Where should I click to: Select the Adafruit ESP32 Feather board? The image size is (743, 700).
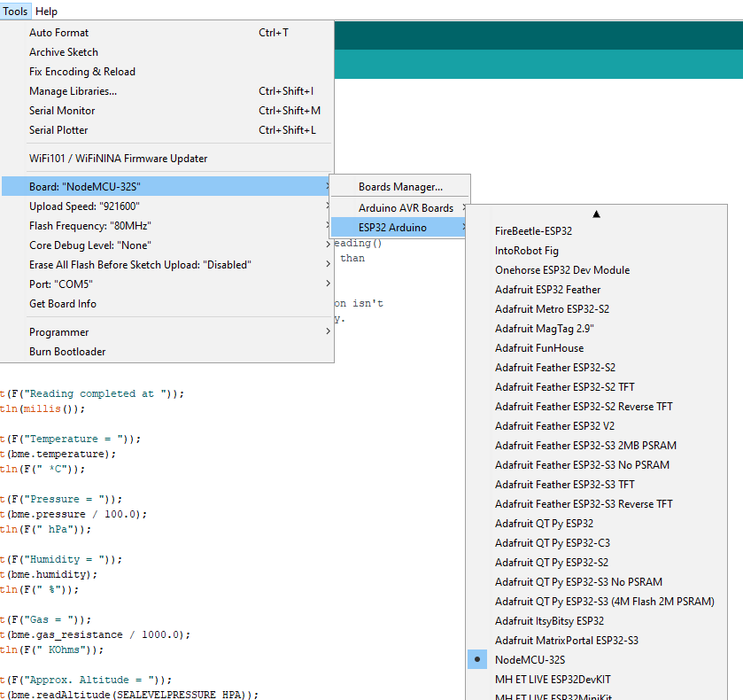(597, 289)
